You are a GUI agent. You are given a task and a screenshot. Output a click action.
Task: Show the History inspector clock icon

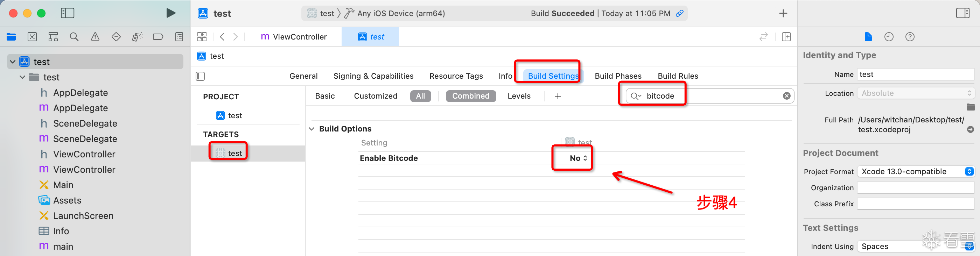(x=889, y=37)
